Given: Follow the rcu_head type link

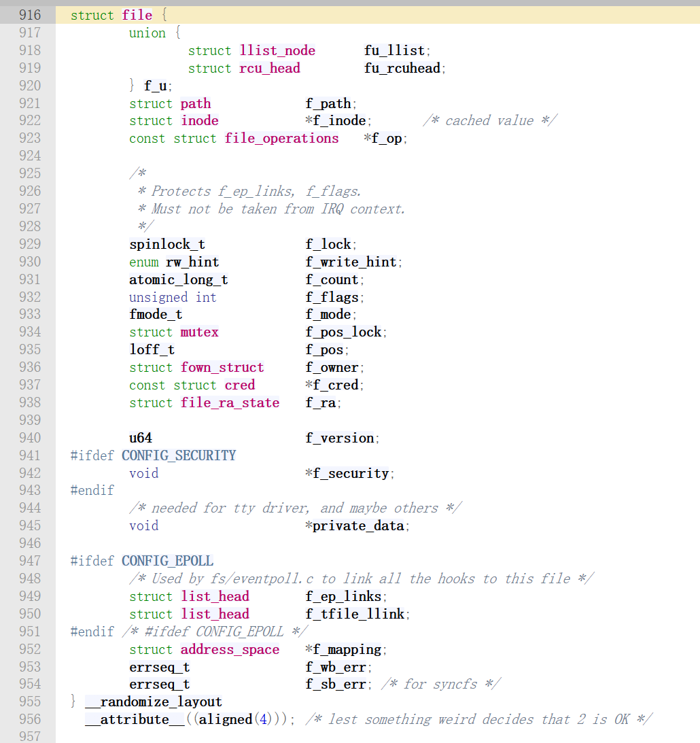Looking at the screenshot, I should pyautogui.click(x=269, y=69).
